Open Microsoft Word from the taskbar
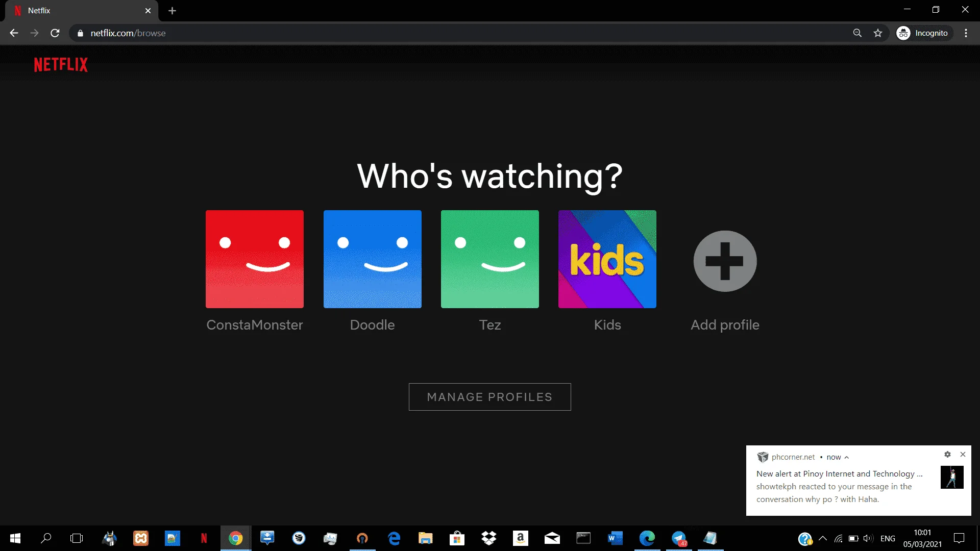The height and width of the screenshot is (551, 980). click(x=615, y=538)
